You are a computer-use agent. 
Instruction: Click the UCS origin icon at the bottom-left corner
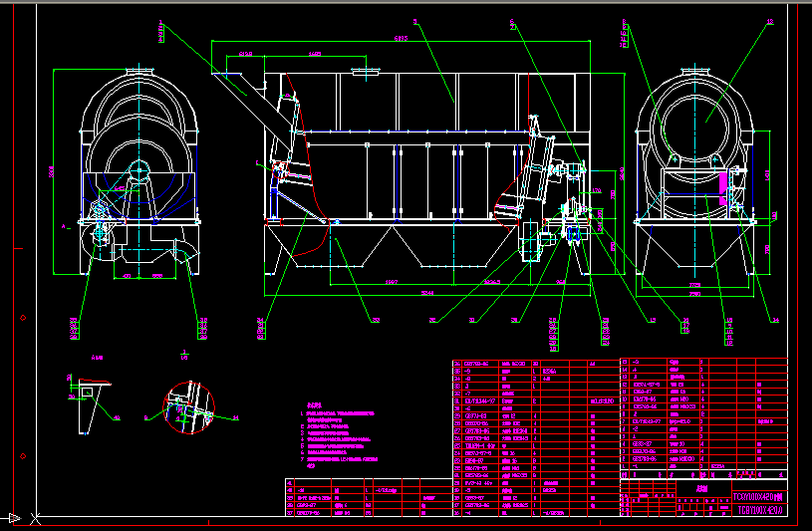[14, 518]
